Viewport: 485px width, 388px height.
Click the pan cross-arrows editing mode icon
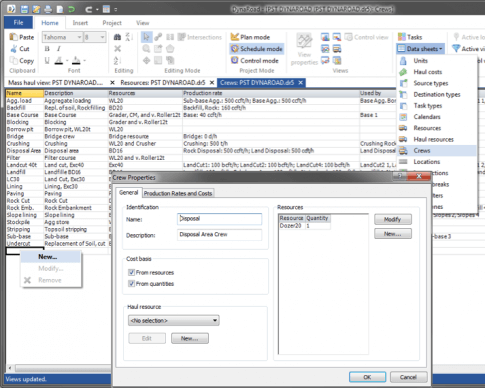pyautogui.click(x=146, y=61)
